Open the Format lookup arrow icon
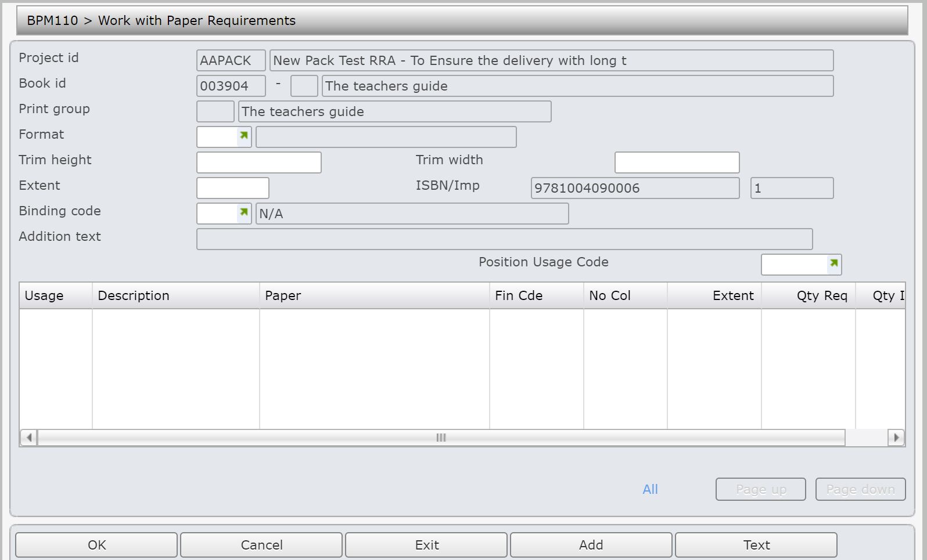 coord(244,136)
